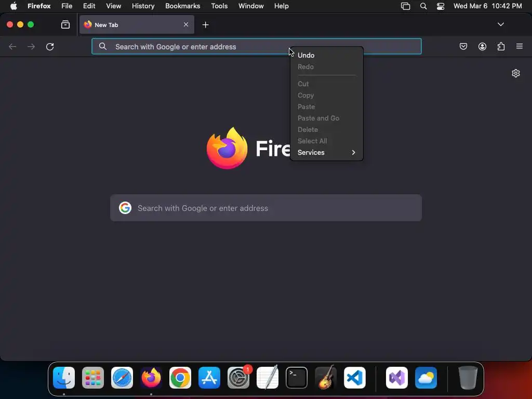Launch GarageBand from the Dock
This screenshot has width=532, height=399.
[x=326, y=378]
